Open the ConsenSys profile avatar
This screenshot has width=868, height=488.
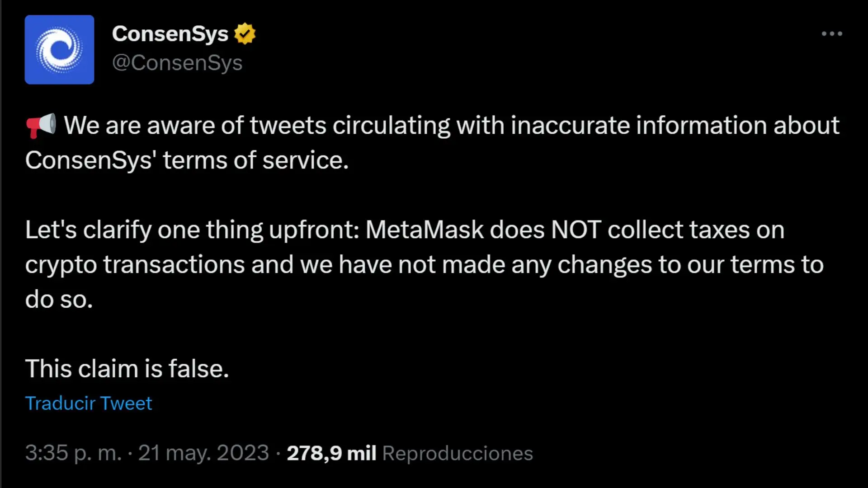point(59,50)
